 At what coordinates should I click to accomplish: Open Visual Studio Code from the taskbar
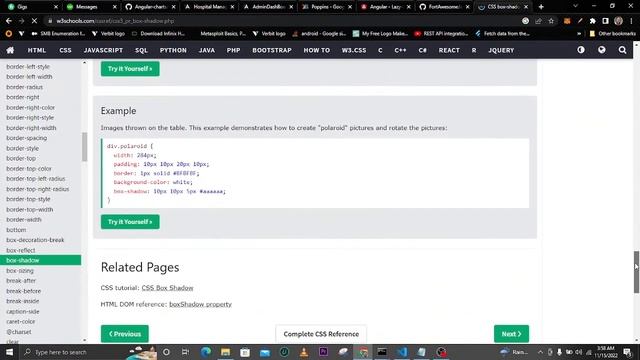click(x=402, y=352)
